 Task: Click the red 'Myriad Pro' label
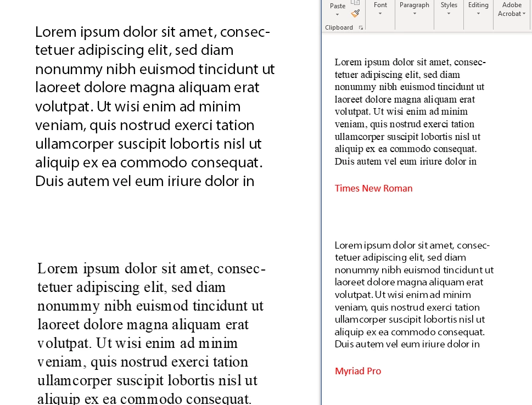pos(358,371)
